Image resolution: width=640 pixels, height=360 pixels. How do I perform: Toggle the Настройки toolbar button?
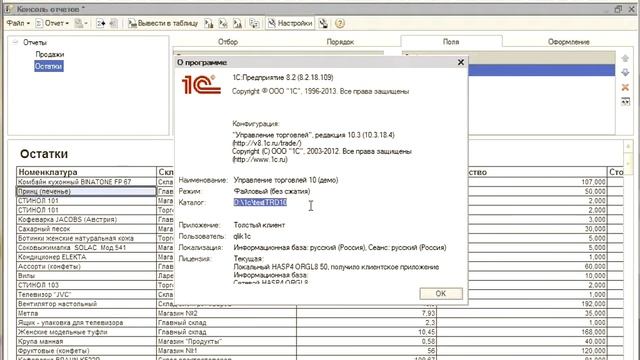click(x=290, y=23)
